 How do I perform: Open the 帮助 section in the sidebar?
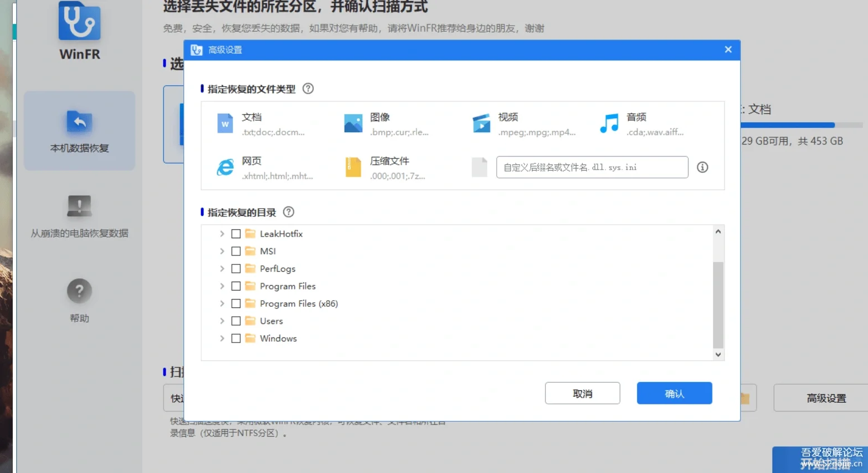(x=79, y=300)
